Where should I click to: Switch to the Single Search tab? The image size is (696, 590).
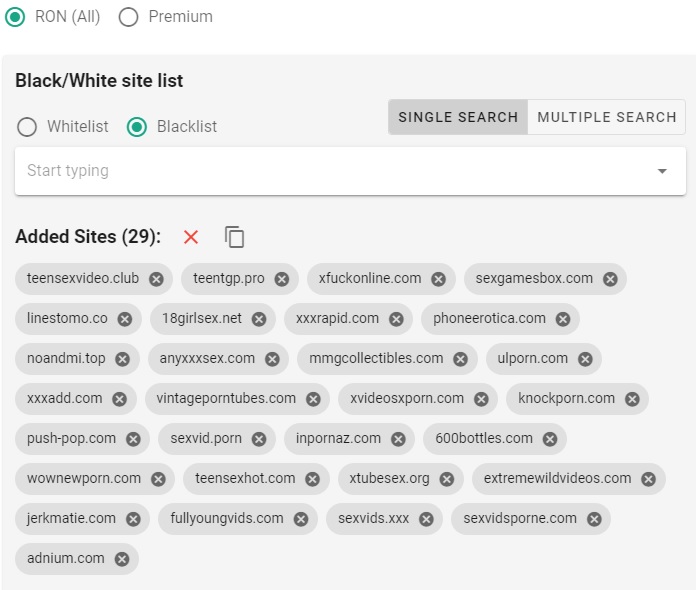(458, 117)
